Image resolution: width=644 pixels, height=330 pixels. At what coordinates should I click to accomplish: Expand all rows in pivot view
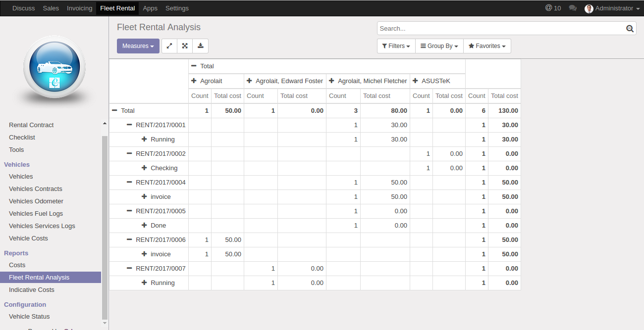[184, 46]
